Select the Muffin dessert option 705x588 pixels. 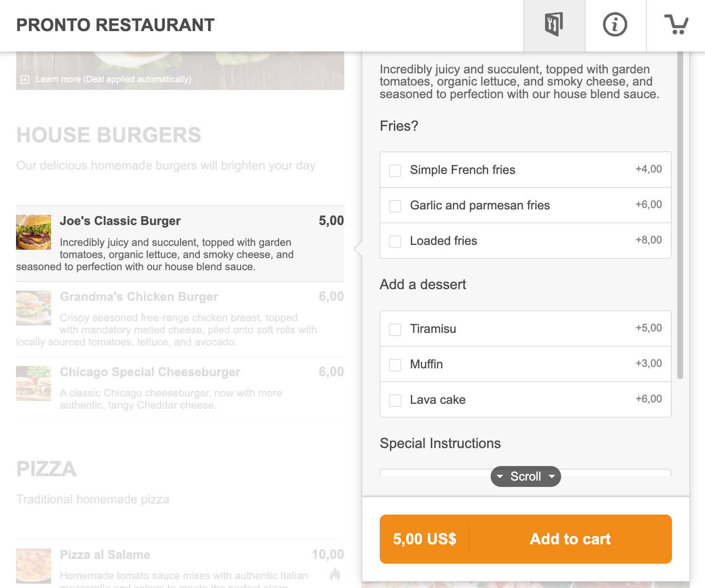[394, 365]
